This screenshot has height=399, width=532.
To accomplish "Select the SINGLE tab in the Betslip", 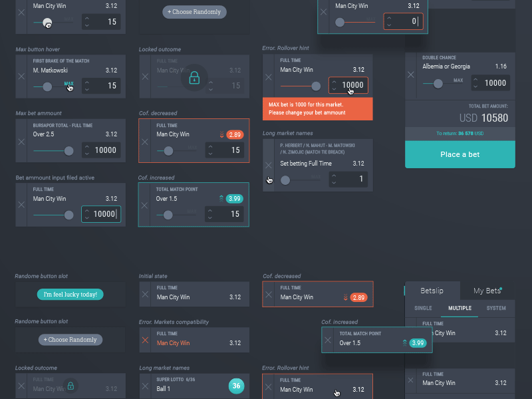I will [425, 308].
